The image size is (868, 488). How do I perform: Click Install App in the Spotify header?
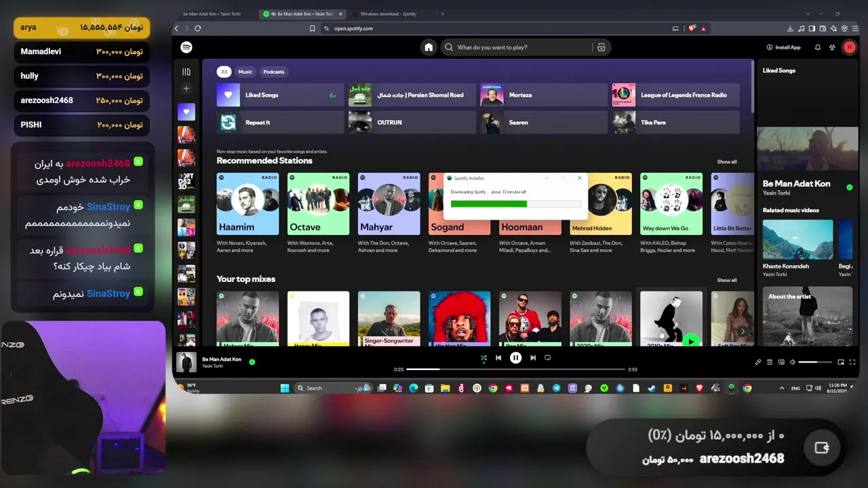[783, 47]
